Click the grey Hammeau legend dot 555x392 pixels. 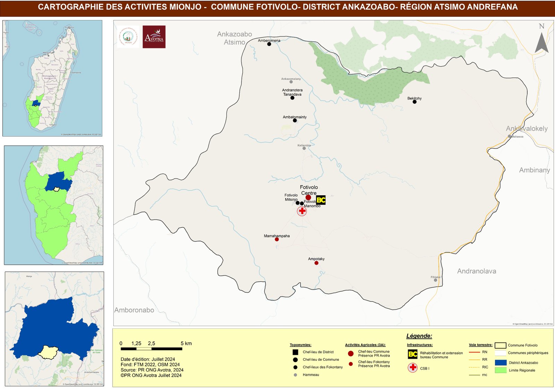click(x=296, y=375)
